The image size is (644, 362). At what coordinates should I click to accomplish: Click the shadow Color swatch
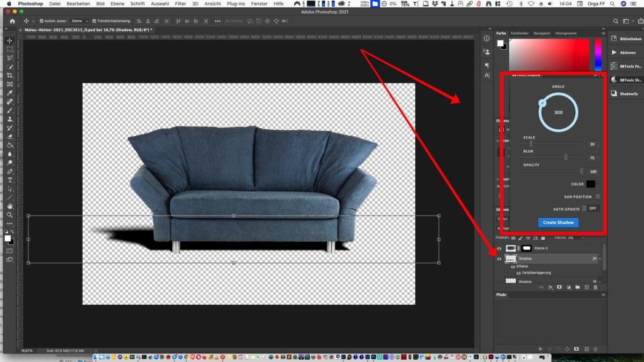pyautogui.click(x=590, y=184)
